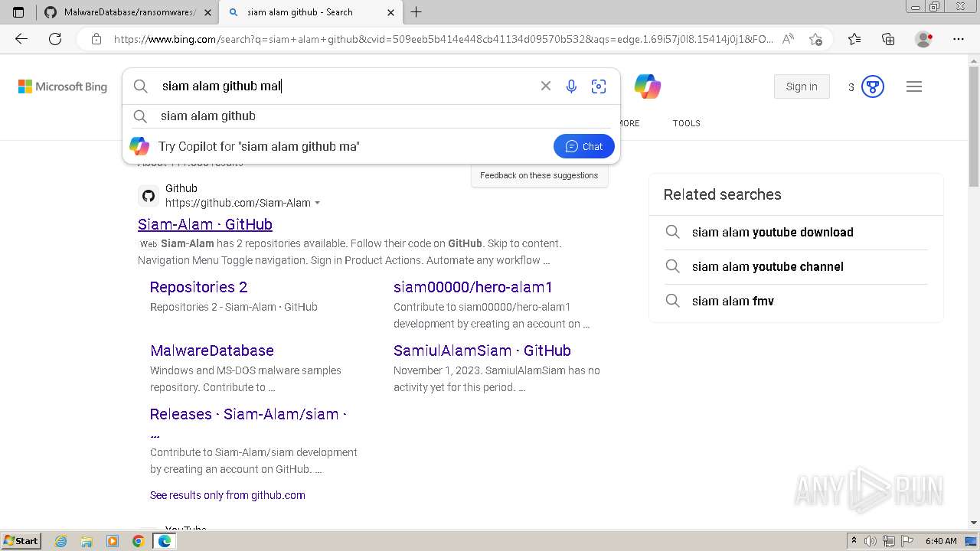Click the search magnifier in Bing box

click(141, 86)
